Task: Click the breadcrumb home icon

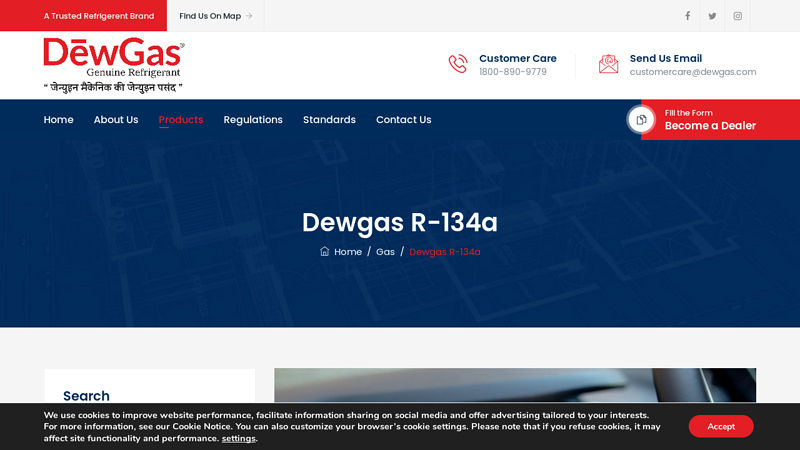Action: 324,251
